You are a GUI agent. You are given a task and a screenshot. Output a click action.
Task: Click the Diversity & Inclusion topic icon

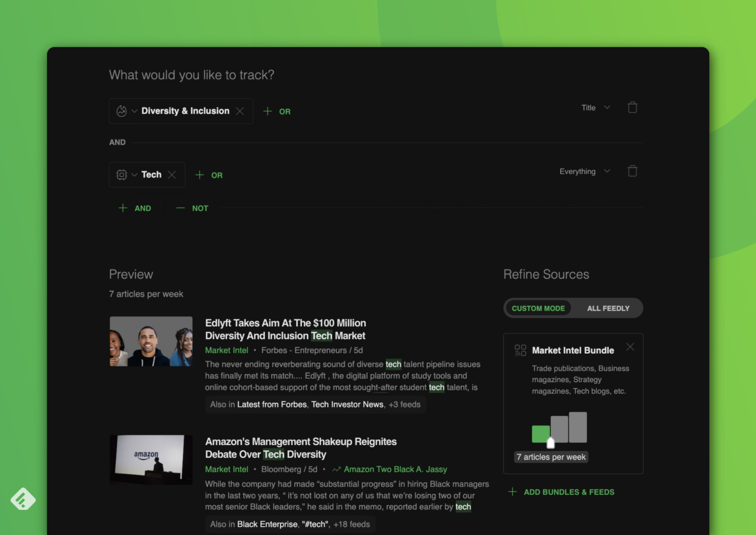[x=122, y=111]
